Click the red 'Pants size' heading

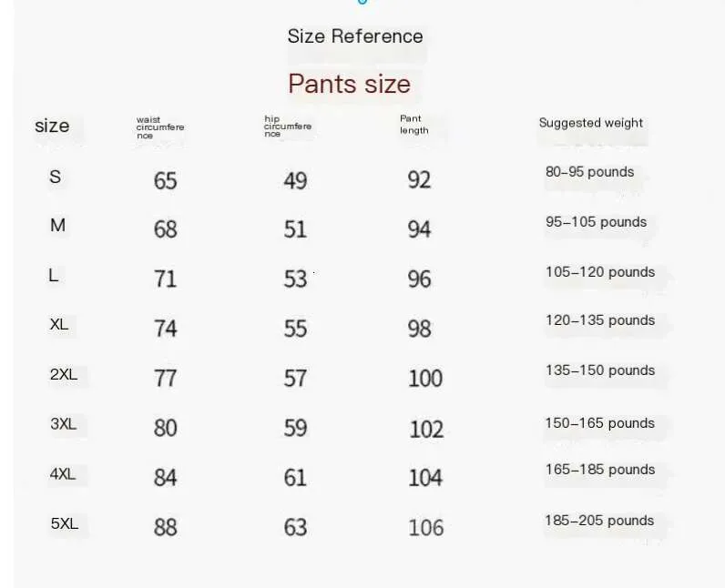(350, 84)
